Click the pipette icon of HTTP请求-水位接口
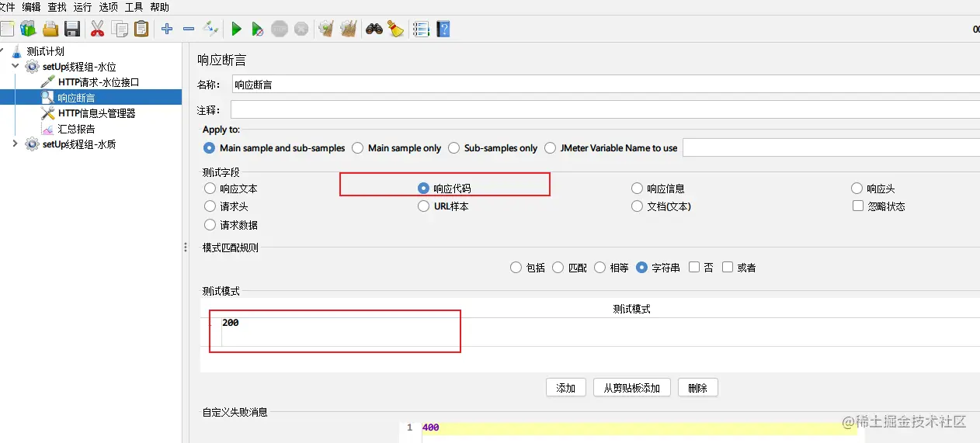Image resolution: width=980 pixels, height=443 pixels. click(x=47, y=82)
